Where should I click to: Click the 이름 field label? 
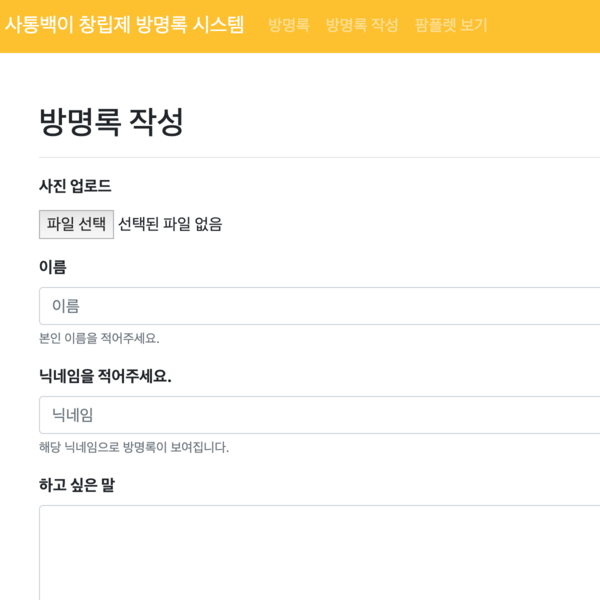point(53,267)
